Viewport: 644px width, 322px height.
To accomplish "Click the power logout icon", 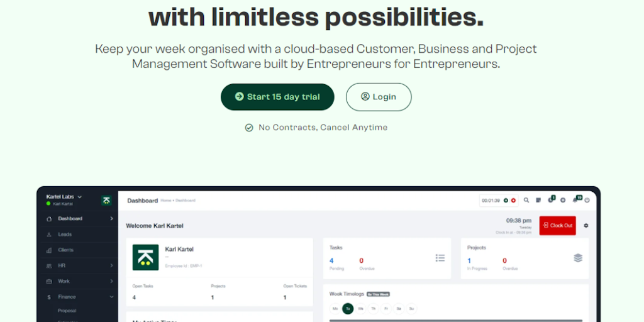I will [x=587, y=201].
